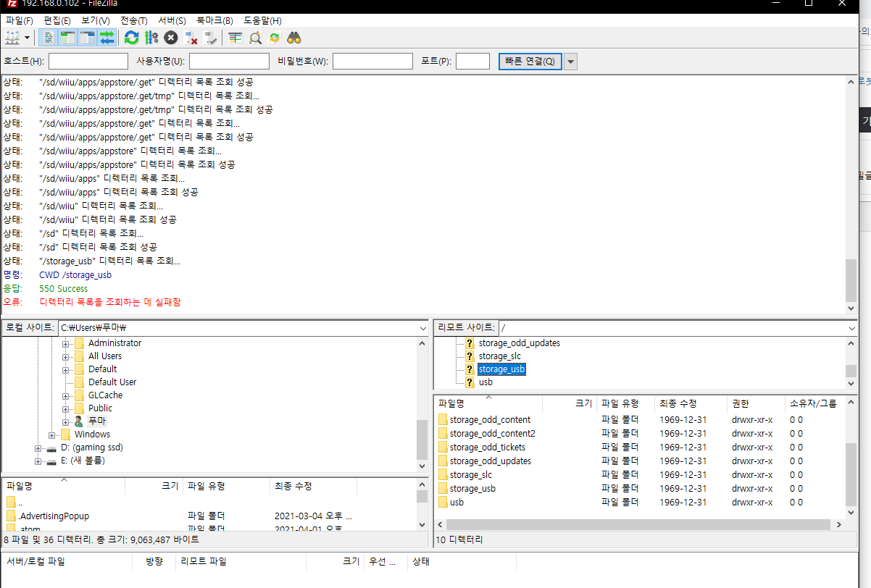Select Default User in local tree

coord(112,382)
